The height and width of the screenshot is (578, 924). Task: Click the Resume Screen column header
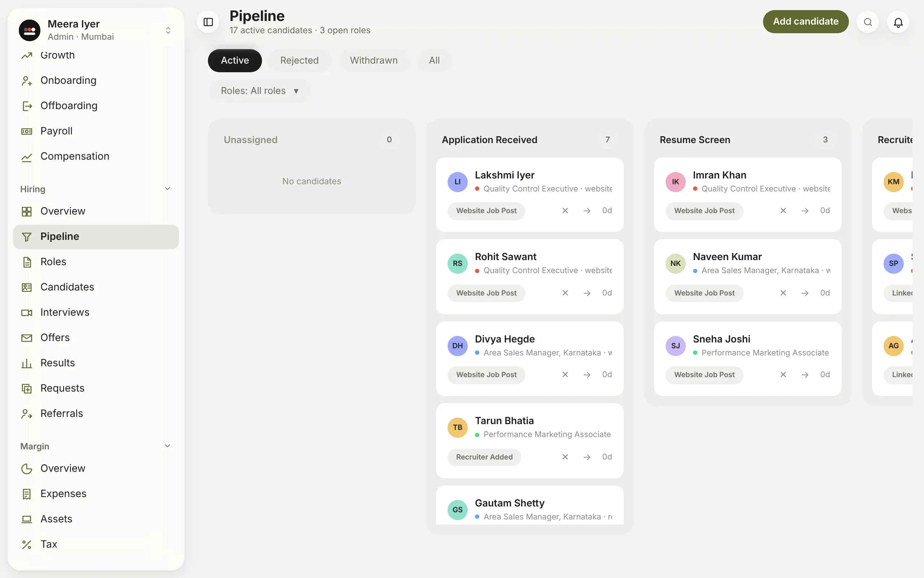tap(694, 140)
